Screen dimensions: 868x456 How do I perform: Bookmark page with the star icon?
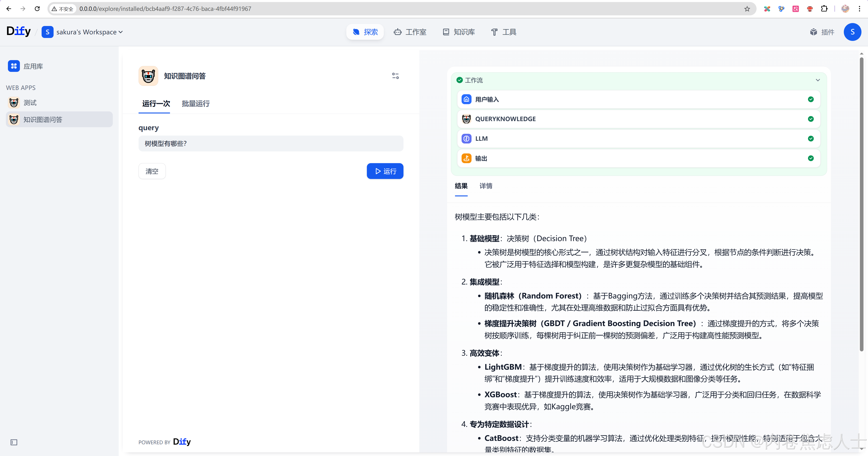pyautogui.click(x=747, y=9)
